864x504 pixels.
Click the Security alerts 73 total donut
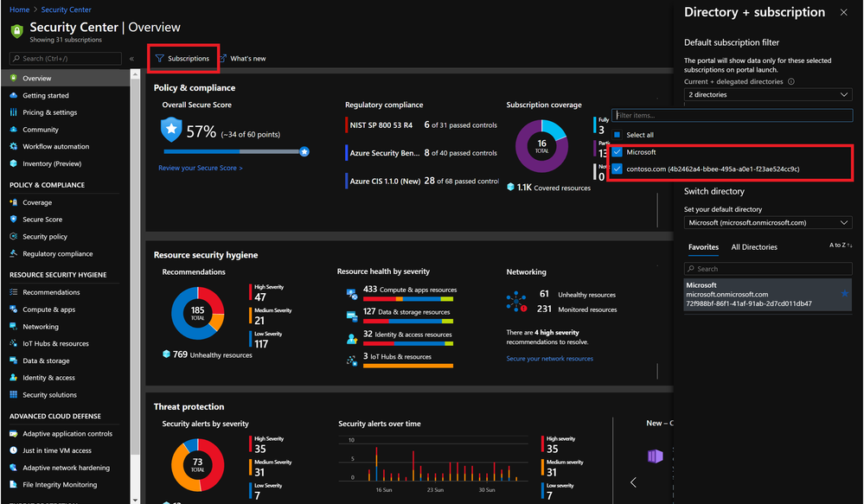(x=197, y=465)
